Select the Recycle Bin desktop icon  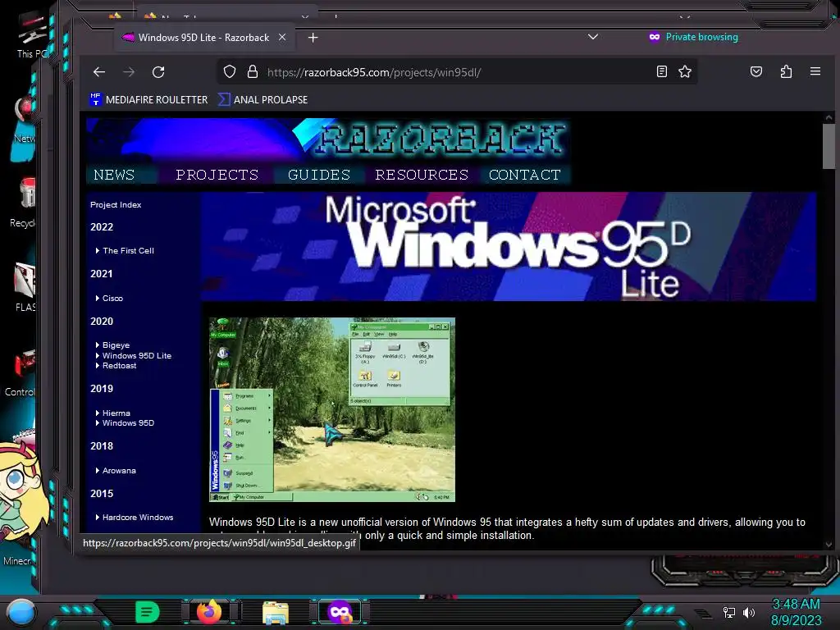24,203
